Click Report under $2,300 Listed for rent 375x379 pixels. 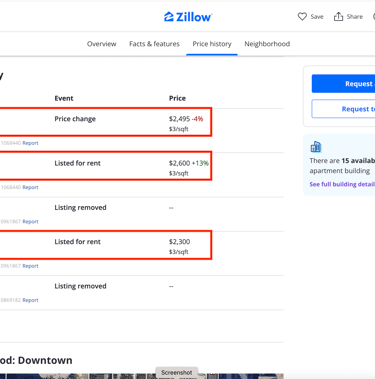pos(30,266)
